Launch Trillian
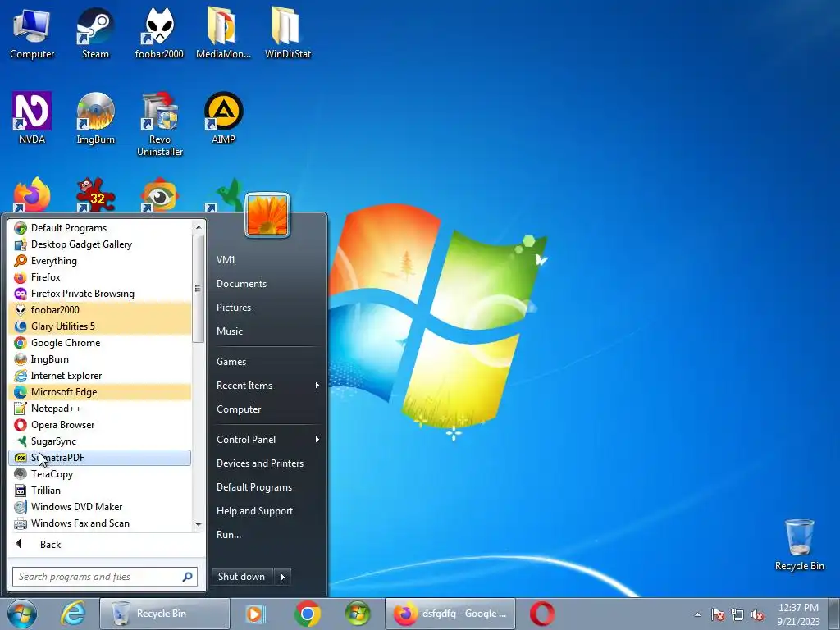840x630 pixels. pos(99,491)
